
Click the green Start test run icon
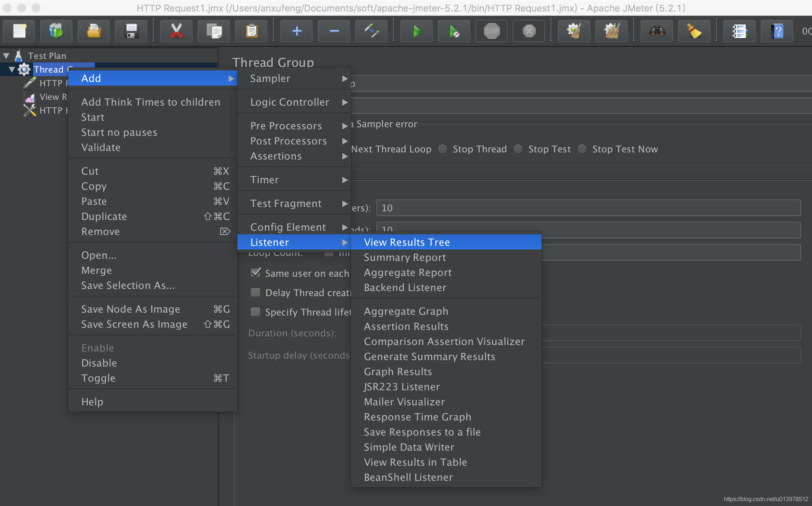tap(416, 31)
